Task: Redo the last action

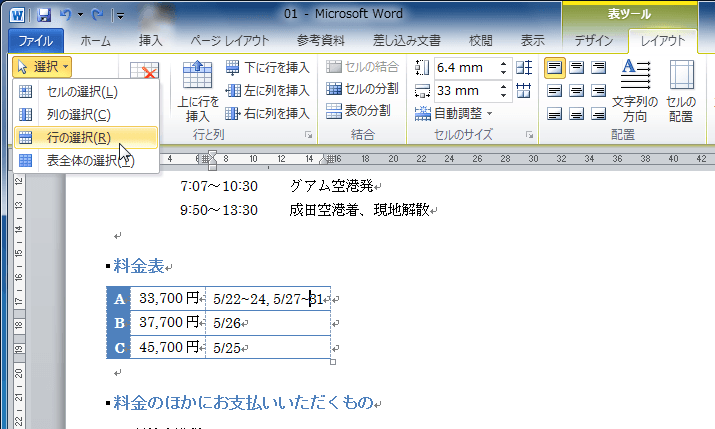Action: [97, 15]
